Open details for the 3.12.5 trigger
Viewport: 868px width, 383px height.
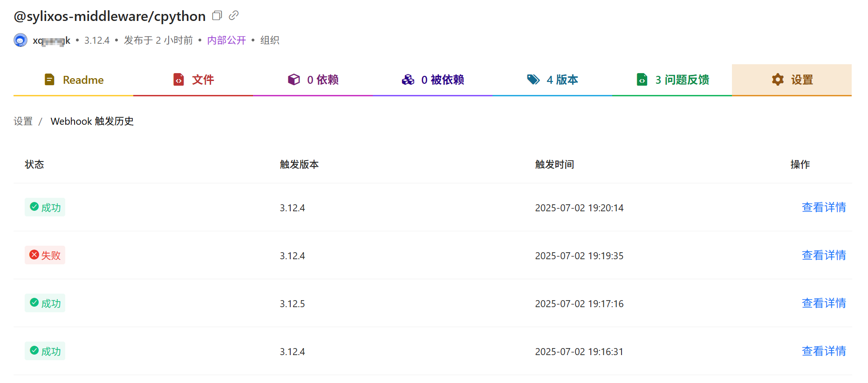(823, 303)
